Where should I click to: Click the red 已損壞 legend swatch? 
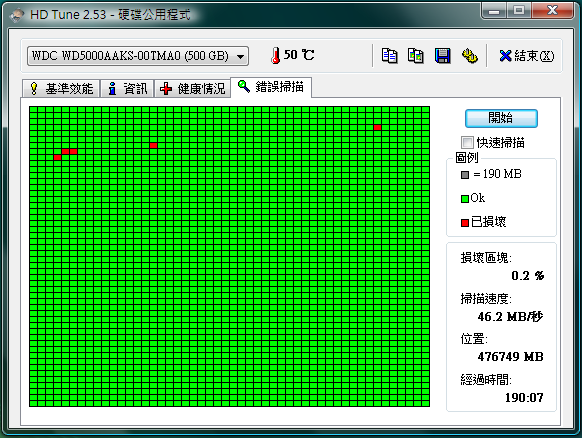pyautogui.click(x=465, y=223)
